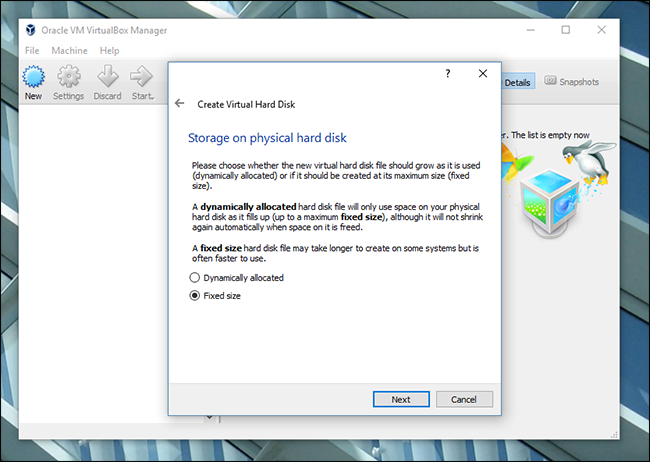Open the Machine menu
The height and width of the screenshot is (462, 650).
tap(69, 51)
